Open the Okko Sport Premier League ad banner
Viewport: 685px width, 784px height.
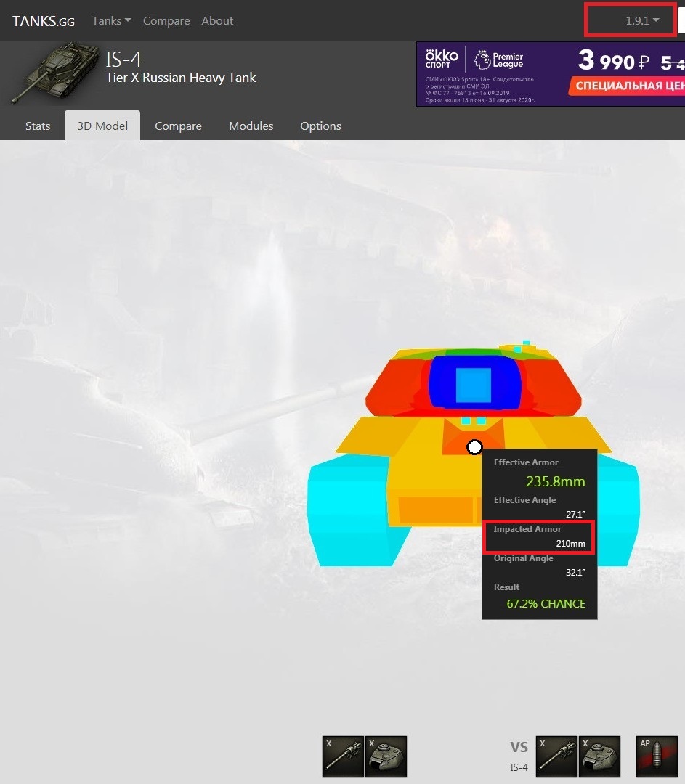tap(550, 74)
